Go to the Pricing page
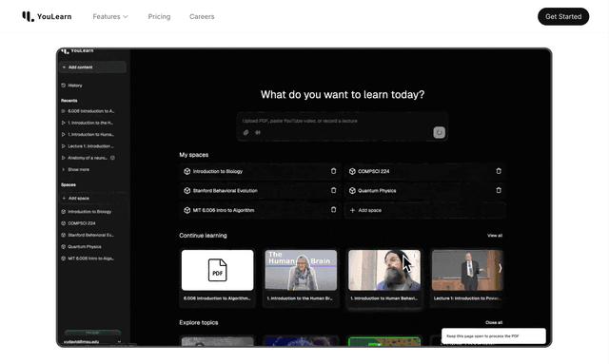 (x=159, y=17)
